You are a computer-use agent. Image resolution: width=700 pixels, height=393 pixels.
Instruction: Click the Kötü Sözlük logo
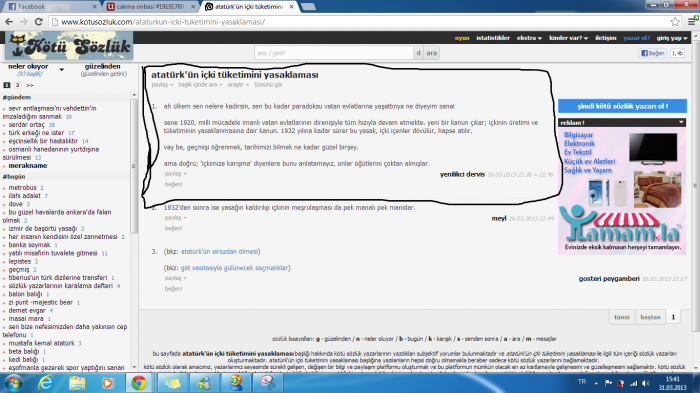69,46
